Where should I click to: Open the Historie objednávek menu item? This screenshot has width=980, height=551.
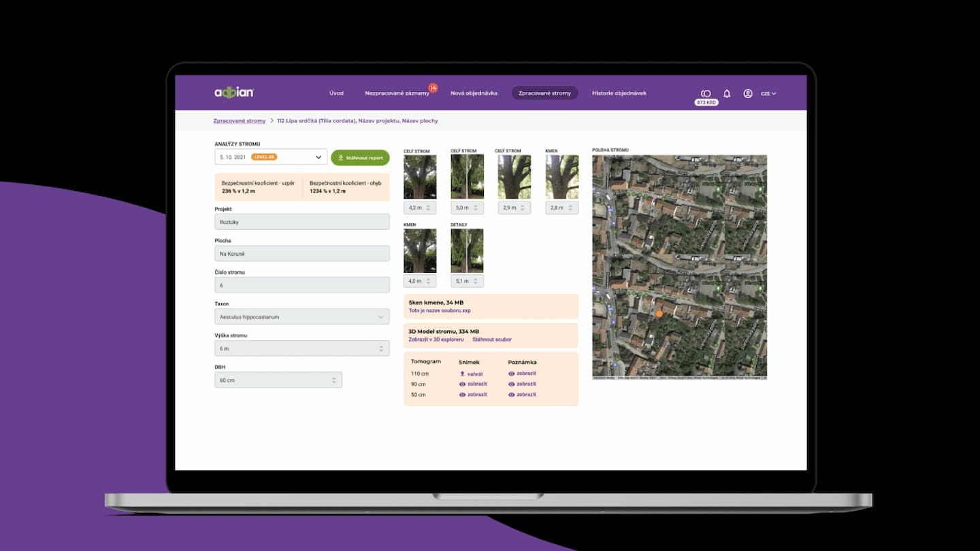point(618,93)
